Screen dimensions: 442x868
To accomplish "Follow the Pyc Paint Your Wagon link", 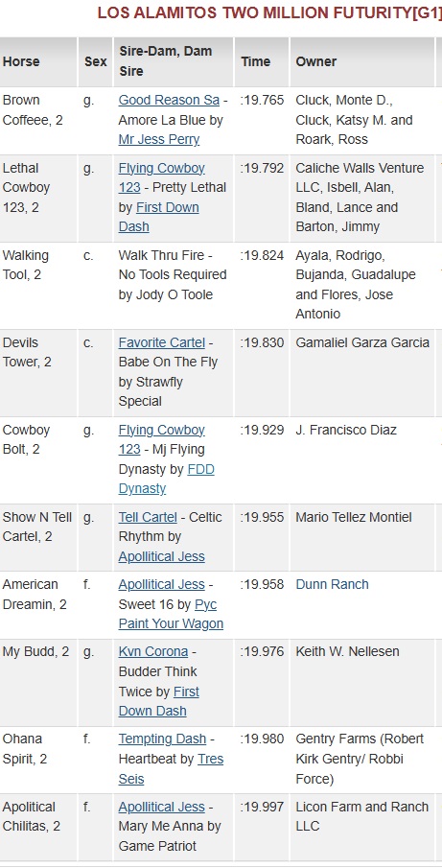I will (x=171, y=614).
